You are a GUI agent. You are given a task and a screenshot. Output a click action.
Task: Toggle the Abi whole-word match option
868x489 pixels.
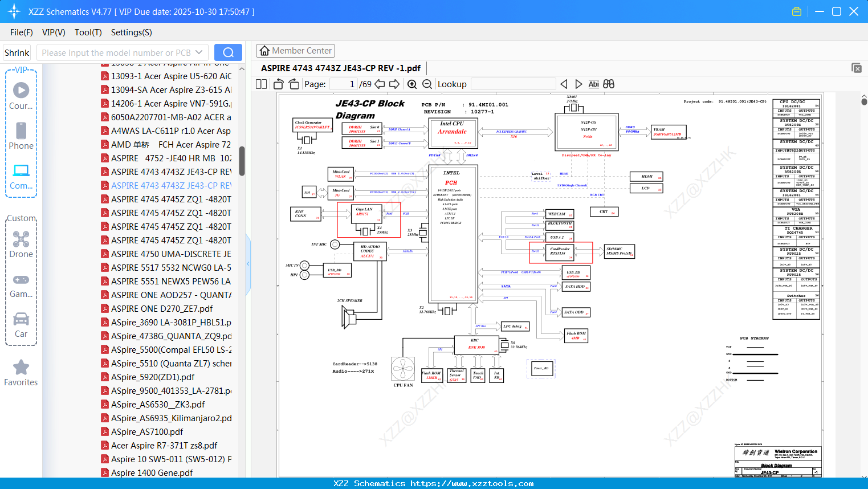click(593, 84)
